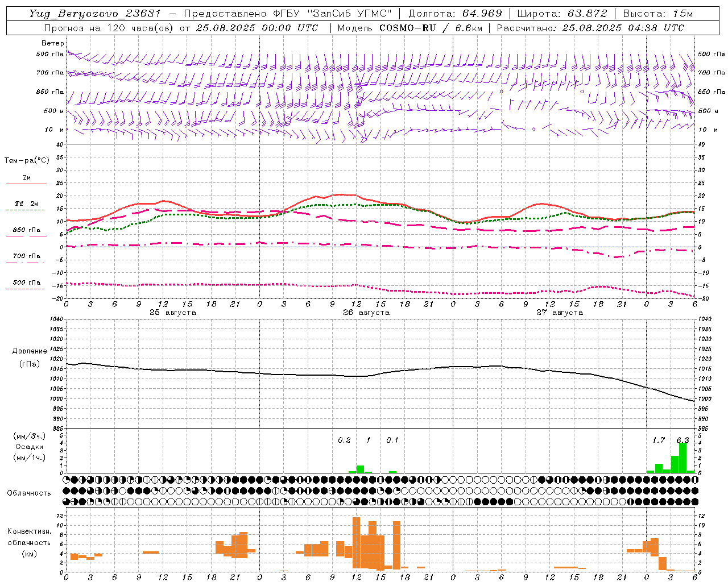Click the 26 августа date label

(x=366, y=313)
